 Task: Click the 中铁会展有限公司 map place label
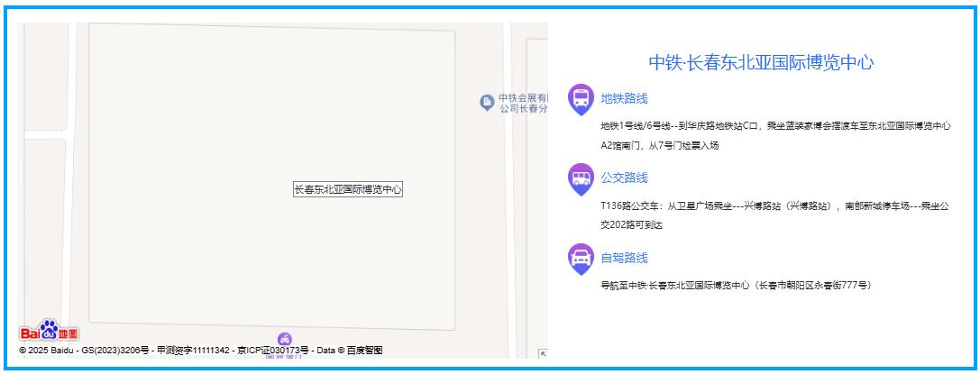coord(523,103)
